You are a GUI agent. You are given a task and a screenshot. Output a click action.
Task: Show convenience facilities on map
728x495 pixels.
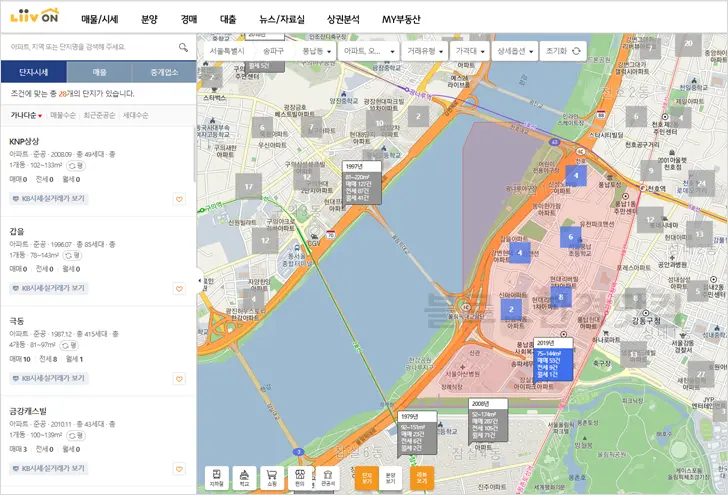tap(299, 477)
